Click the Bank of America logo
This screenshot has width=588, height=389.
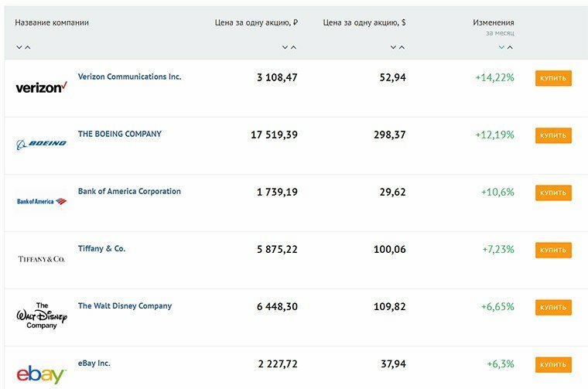click(41, 201)
